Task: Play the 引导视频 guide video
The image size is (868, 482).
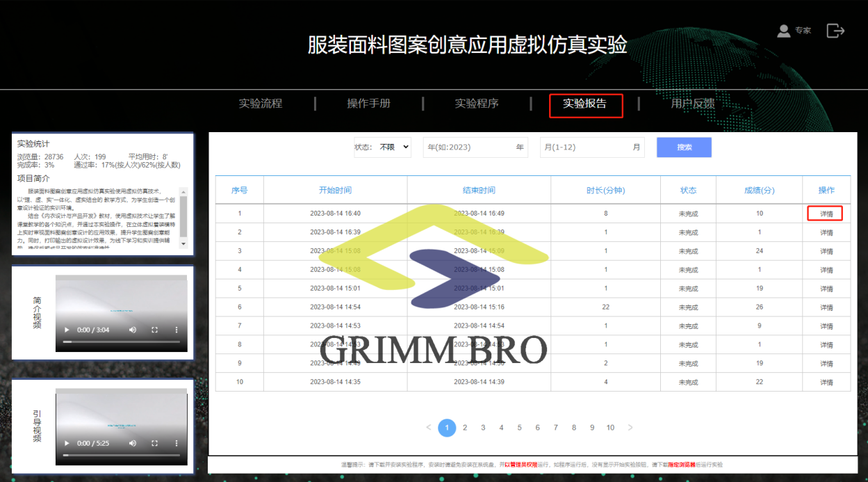Action: [x=67, y=443]
